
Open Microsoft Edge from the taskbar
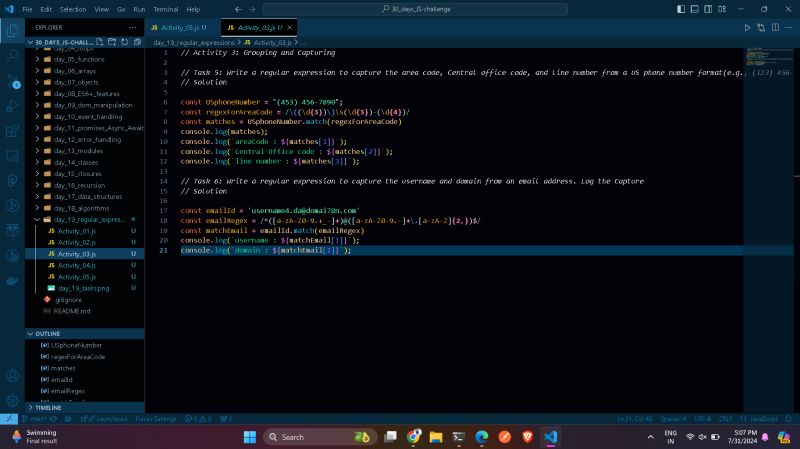pos(482,437)
